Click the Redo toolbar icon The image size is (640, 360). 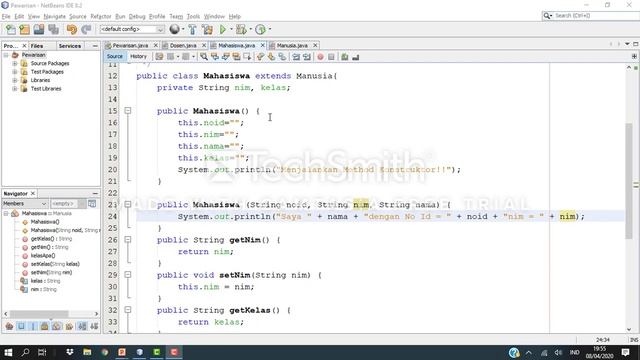[x=86, y=29]
